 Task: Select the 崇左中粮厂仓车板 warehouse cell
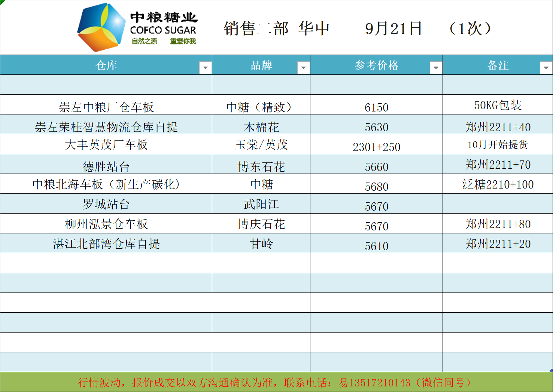coord(106,107)
